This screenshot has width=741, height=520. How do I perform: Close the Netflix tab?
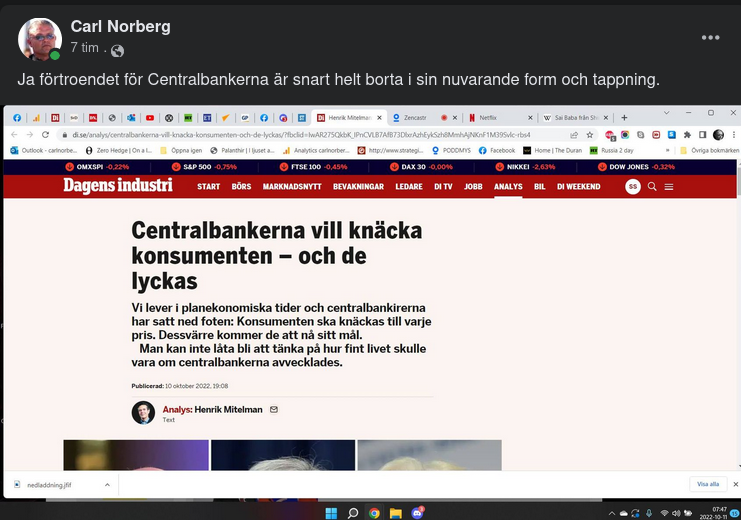pos(530,118)
